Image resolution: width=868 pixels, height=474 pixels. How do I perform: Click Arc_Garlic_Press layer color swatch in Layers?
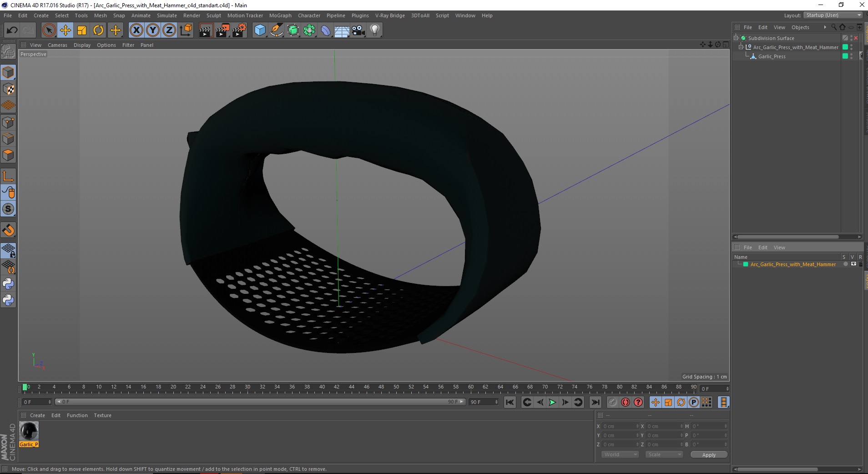[746, 264]
